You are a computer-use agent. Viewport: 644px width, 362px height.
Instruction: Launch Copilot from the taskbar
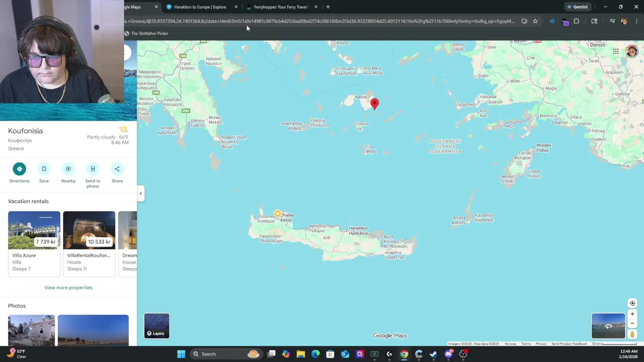286,354
